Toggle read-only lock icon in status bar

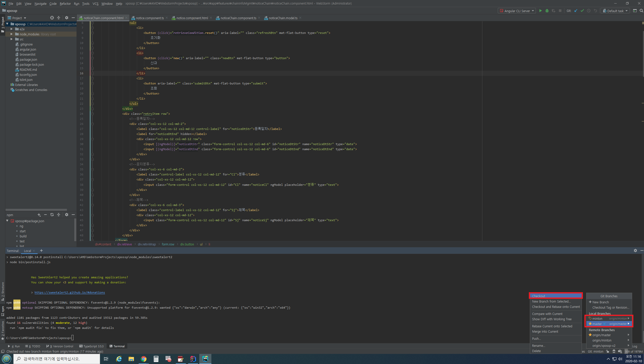click(x=608, y=351)
